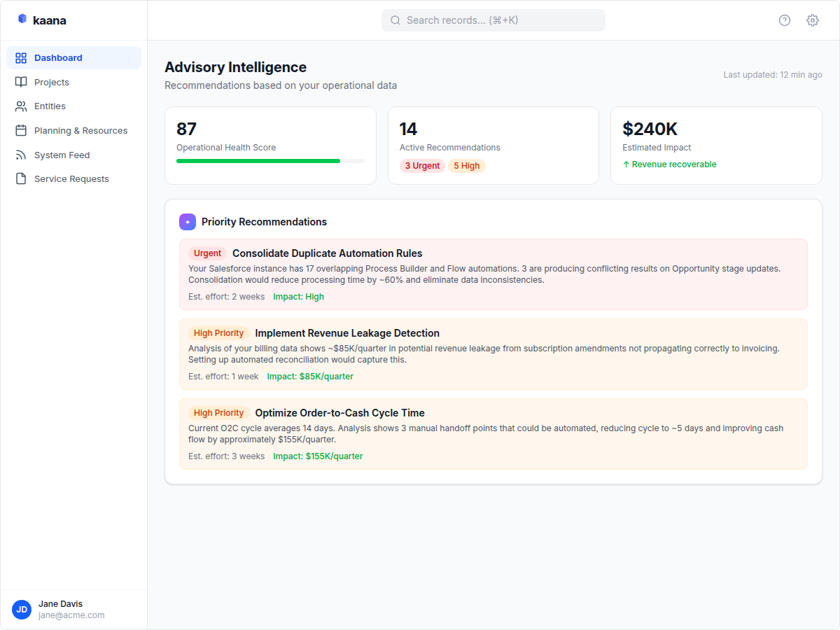Click the 3 Urgent badge
Viewport: 840px width, 630px height.
(422, 165)
